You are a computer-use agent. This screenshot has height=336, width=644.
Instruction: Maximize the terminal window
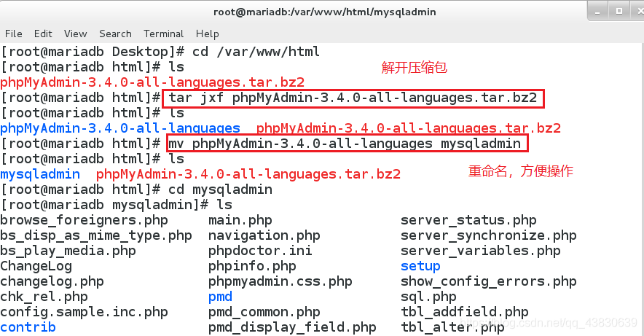tap(619, 12)
